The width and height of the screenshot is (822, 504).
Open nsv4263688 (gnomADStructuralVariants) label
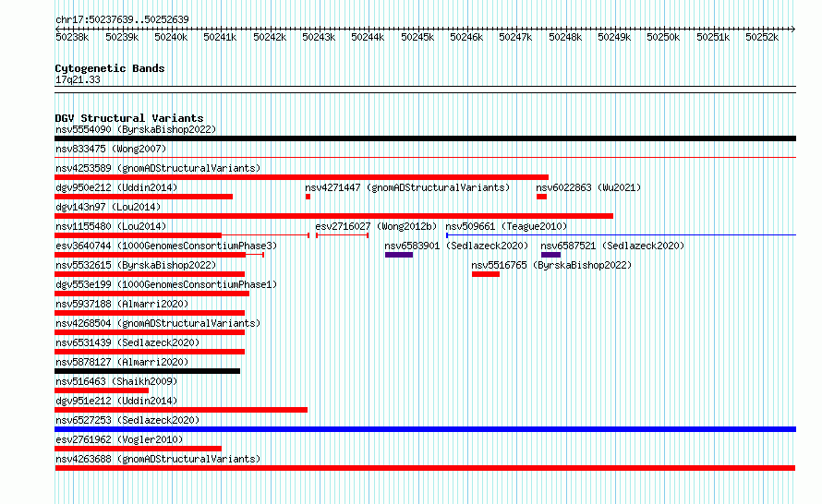[158, 459]
